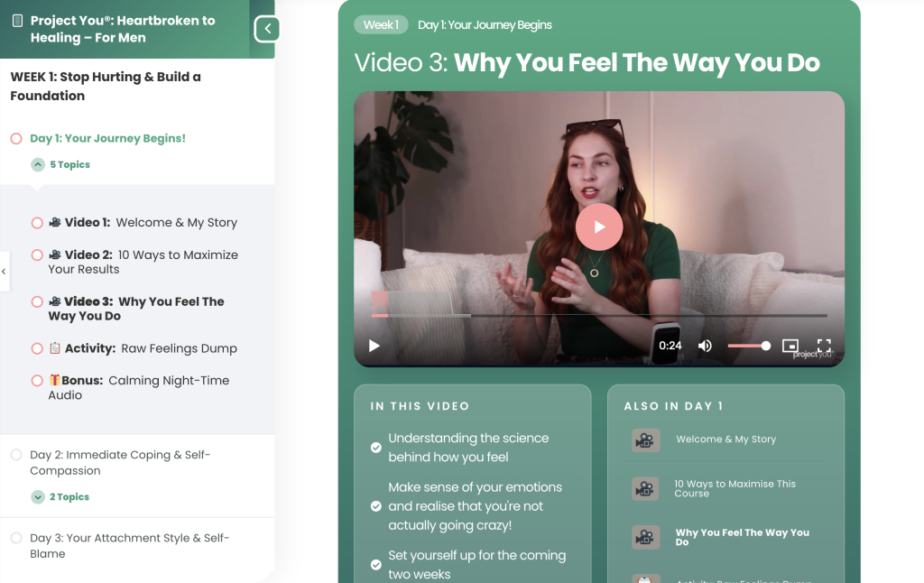The height and width of the screenshot is (583, 924).
Task: Adjust the video volume slider
Action: point(748,346)
